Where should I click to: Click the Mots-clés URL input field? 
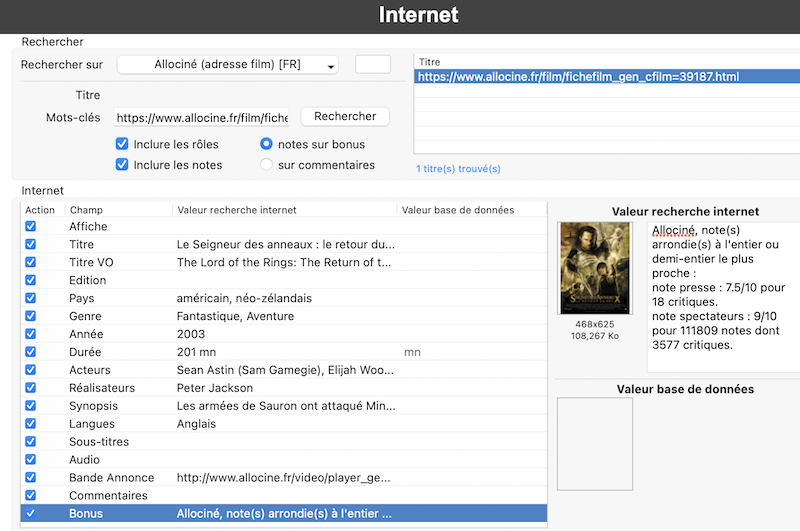(201, 117)
